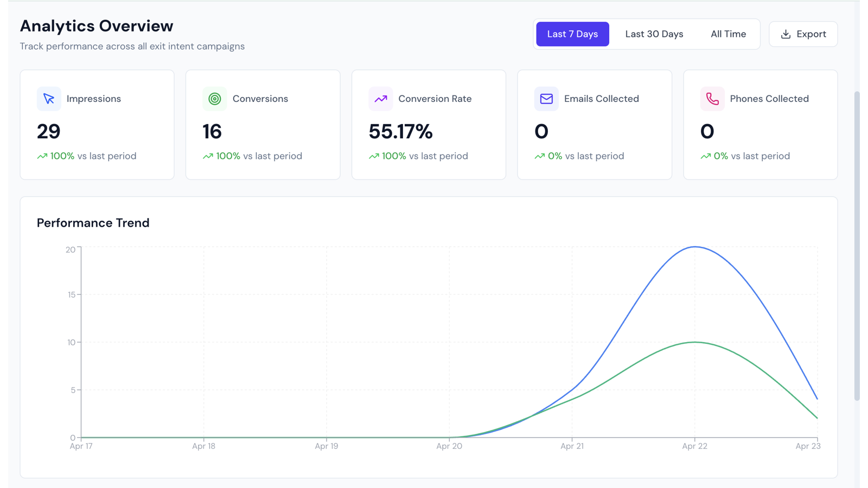Click green trend arrow under Phones Collected
This screenshot has width=868, height=488.
[706, 156]
